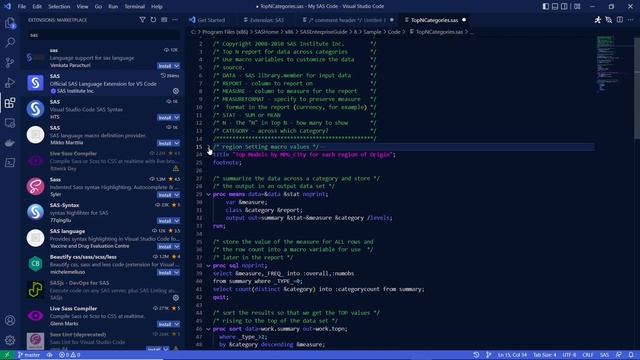Select the official SAS Institute extension entry
Viewport: 640px width, 360px height.
tap(103, 83)
